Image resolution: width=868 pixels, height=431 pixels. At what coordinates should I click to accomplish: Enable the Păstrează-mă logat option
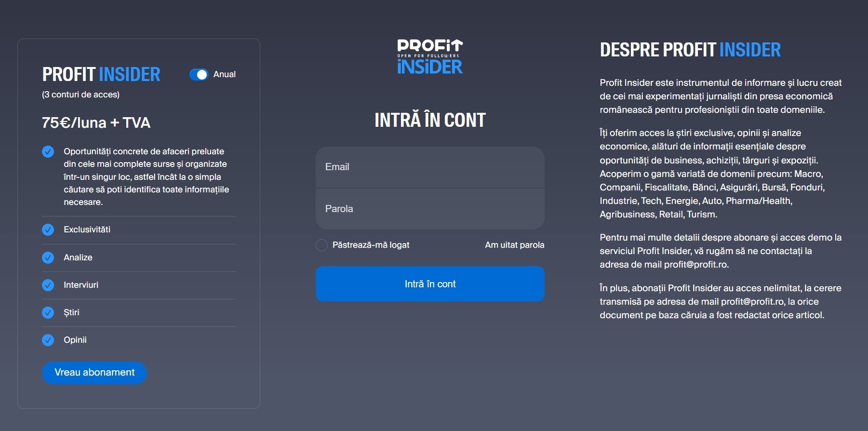[x=321, y=245]
